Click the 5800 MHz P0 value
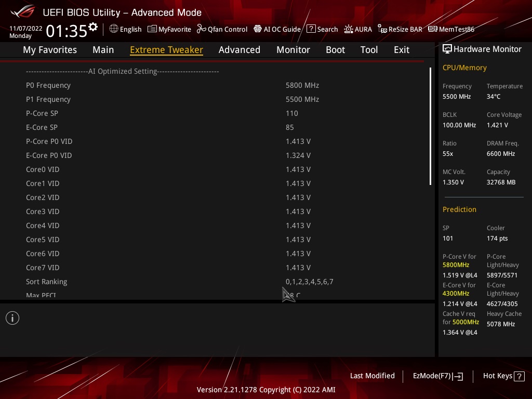Viewport: 532px width, 399px height. [x=302, y=85]
